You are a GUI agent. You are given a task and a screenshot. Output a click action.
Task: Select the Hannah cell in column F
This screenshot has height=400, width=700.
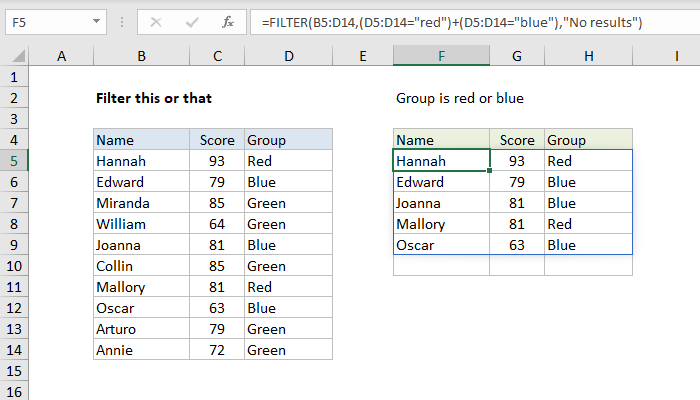441,161
